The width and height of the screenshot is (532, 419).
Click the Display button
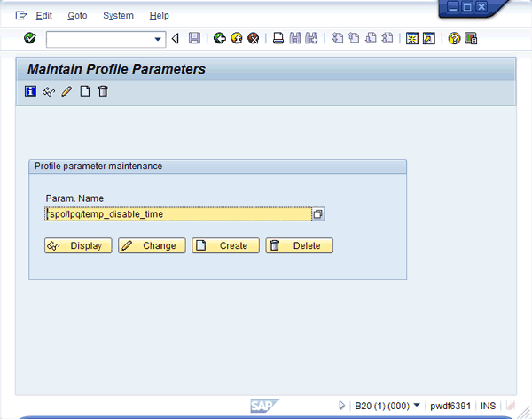78,245
